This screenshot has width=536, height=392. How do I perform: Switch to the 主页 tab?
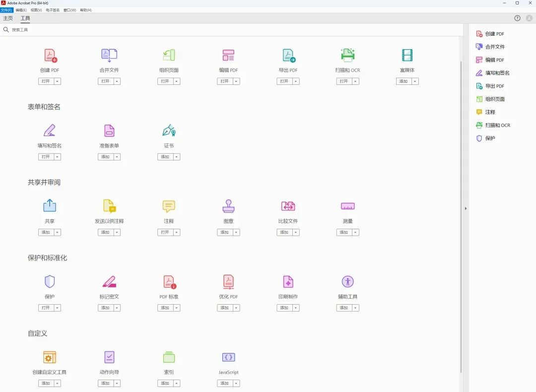[x=8, y=18]
